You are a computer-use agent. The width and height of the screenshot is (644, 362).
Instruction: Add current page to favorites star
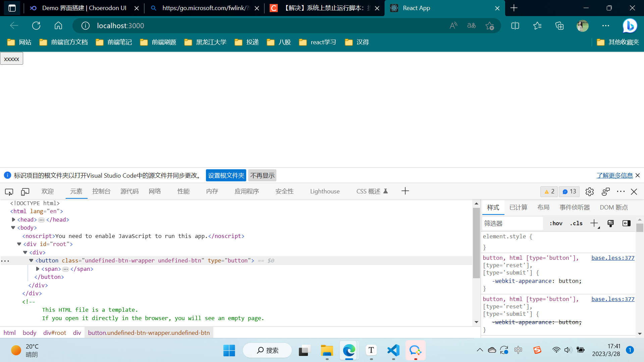489,25
